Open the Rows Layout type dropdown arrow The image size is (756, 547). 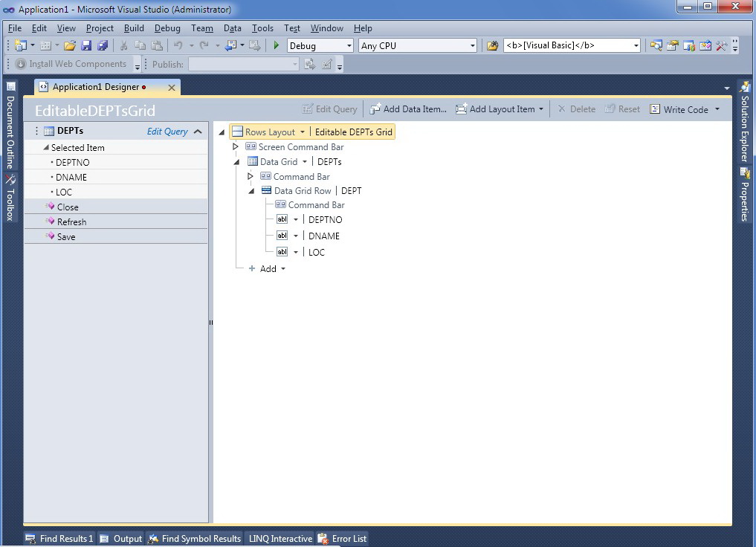(x=303, y=132)
